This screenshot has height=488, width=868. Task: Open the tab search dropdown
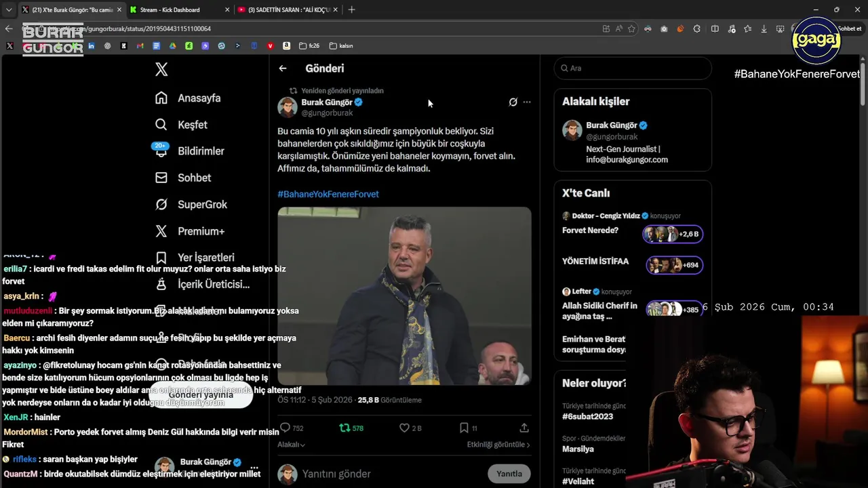[9, 9]
